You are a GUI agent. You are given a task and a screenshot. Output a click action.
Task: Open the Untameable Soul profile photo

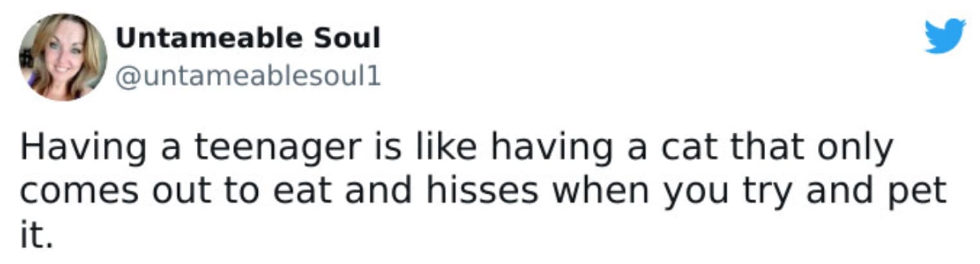[x=63, y=57]
